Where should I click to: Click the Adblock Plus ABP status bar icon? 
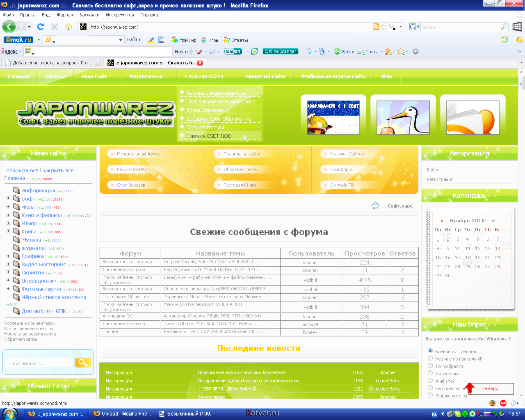503,403
